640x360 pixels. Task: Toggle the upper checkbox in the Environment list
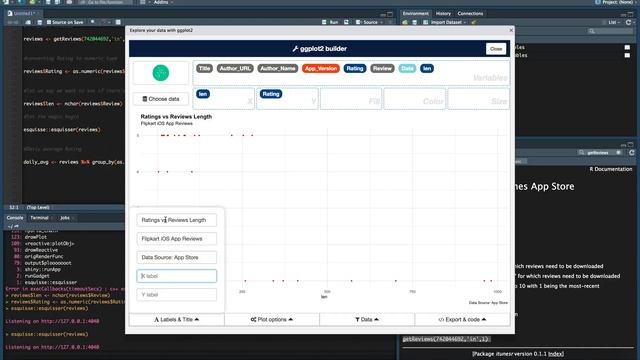tap(627, 47)
